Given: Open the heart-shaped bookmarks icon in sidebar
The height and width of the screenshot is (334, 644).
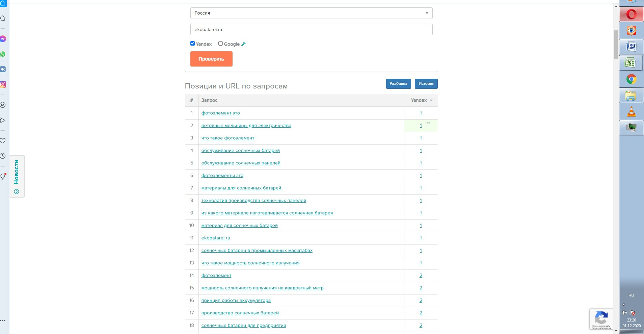Looking at the screenshot, I should (3, 140).
